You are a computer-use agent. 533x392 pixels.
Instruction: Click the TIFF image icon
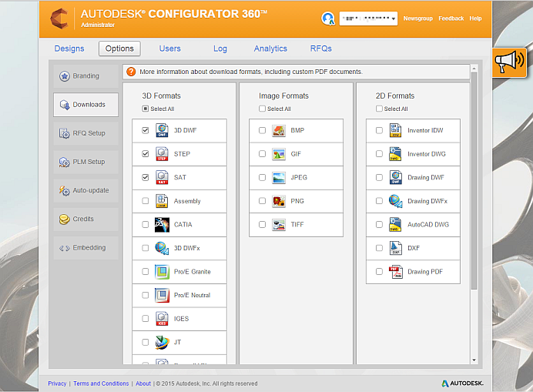tap(279, 224)
